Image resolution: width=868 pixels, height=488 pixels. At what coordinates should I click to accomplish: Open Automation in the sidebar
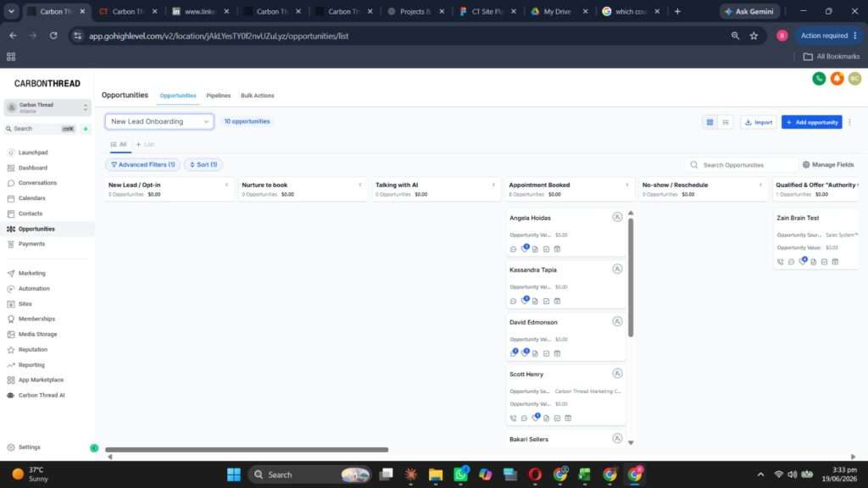point(34,289)
